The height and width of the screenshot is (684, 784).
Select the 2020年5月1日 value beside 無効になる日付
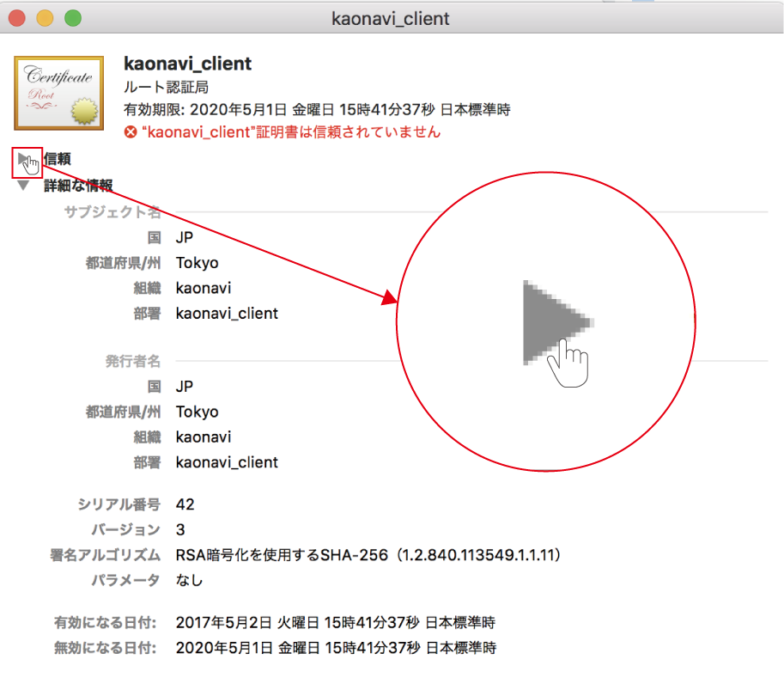336,648
